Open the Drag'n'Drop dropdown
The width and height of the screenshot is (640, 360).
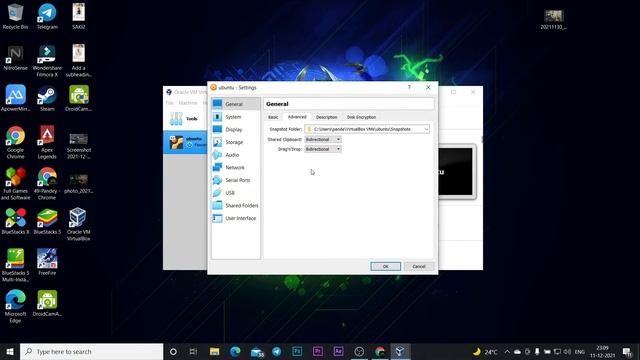pos(323,149)
